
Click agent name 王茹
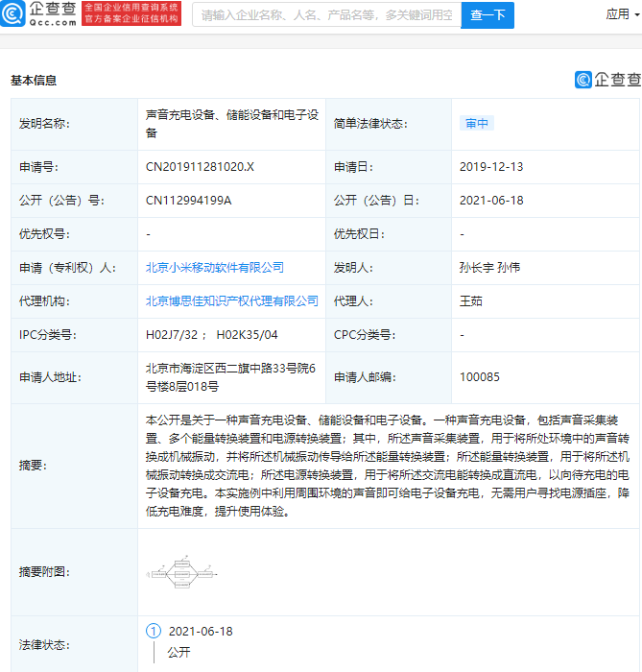[x=470, y=301]
